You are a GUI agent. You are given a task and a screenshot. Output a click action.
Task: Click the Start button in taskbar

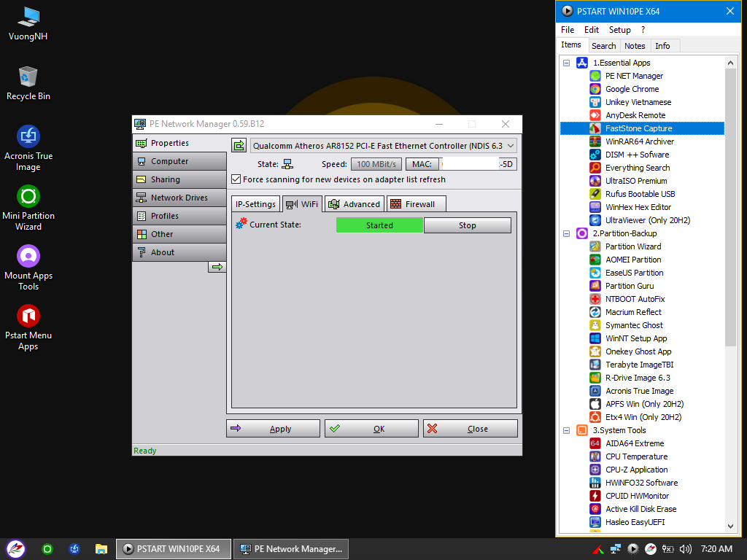(x=15, y=549)
